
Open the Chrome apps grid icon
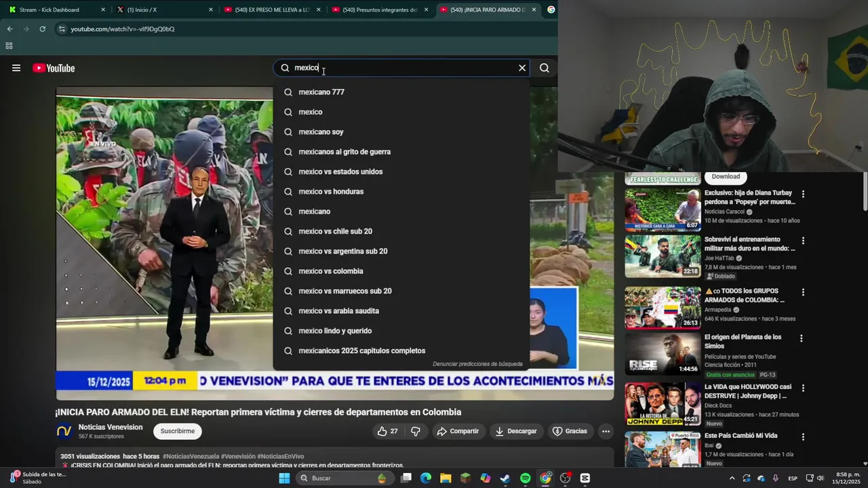point(9,46)
